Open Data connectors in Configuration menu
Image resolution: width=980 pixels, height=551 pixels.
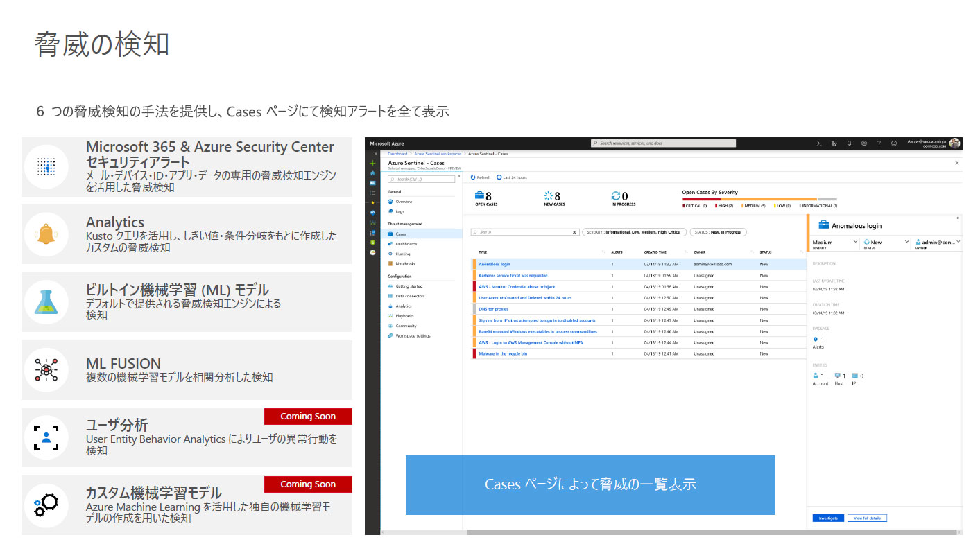(x=410, y=296)
